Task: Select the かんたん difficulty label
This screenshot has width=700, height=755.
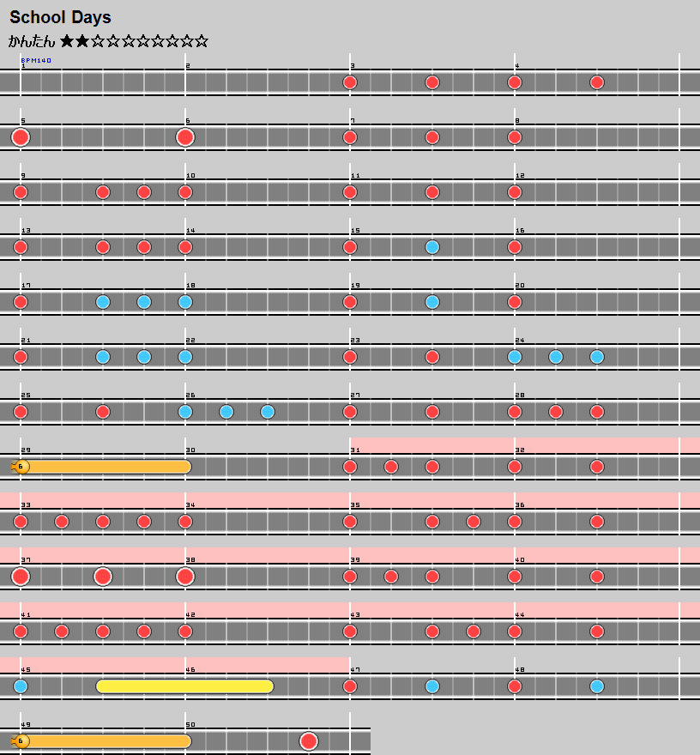Action: pyautogui.click(x=32, y=41)
